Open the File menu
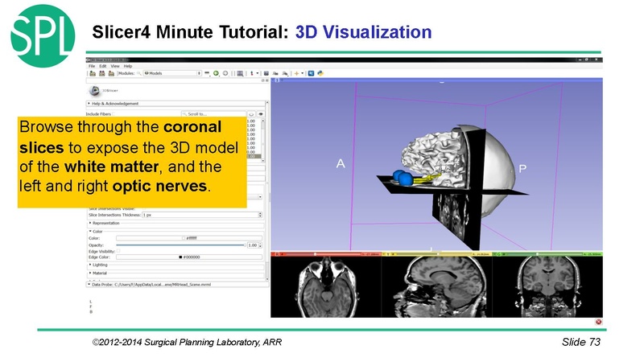The height and width of the screenshot is (362, 644). tap(92, 66)
